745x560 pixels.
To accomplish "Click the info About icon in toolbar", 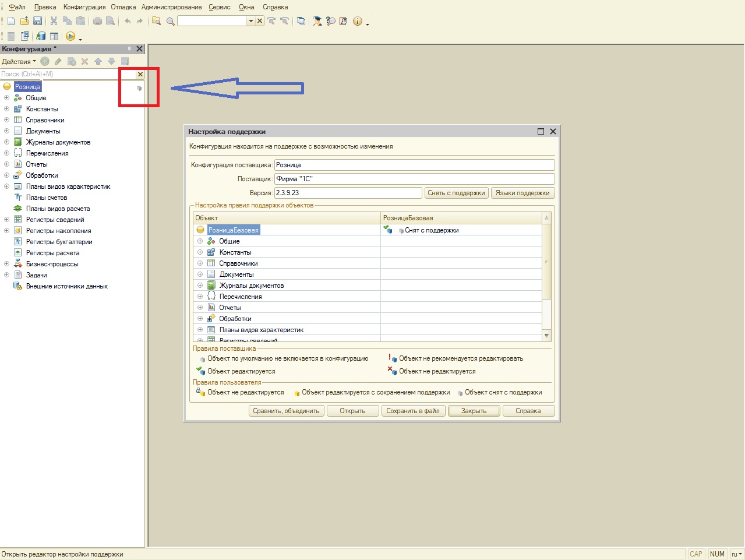I will 357,21.
